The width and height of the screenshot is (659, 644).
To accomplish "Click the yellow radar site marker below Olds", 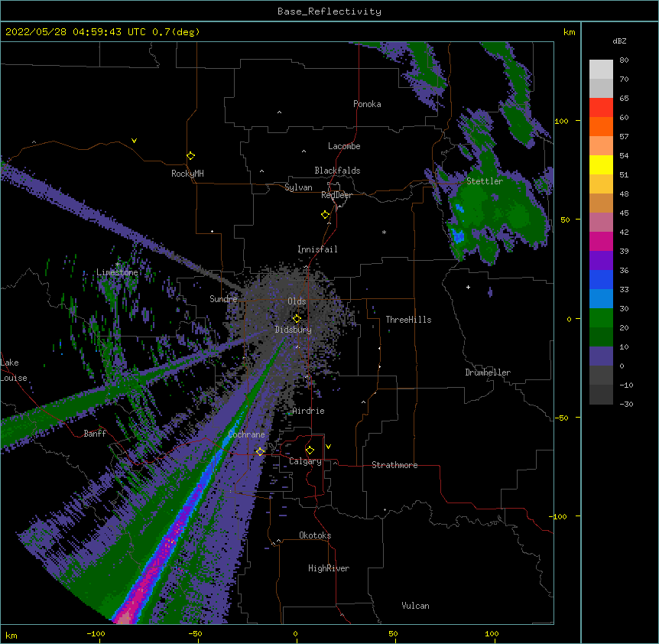I will pos(297,318).
